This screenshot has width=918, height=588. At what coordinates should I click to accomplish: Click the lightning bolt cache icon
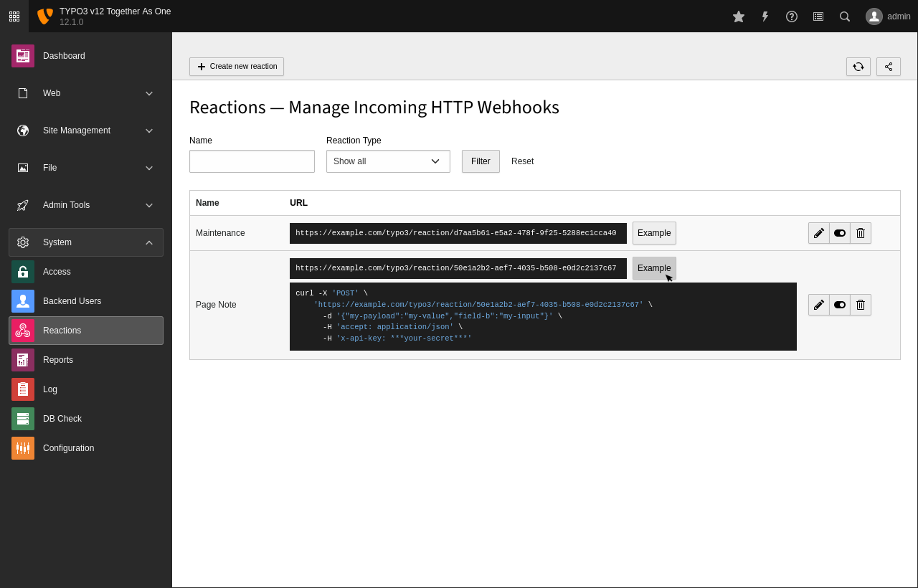pyautogui.click(x=765, y=16)
